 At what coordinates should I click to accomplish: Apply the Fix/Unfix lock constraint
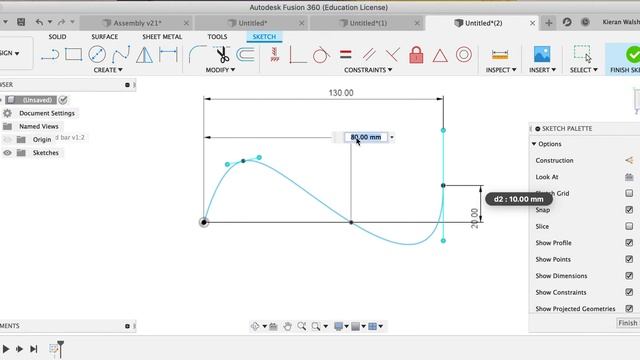pyautogui.click(x=416, y=55)
